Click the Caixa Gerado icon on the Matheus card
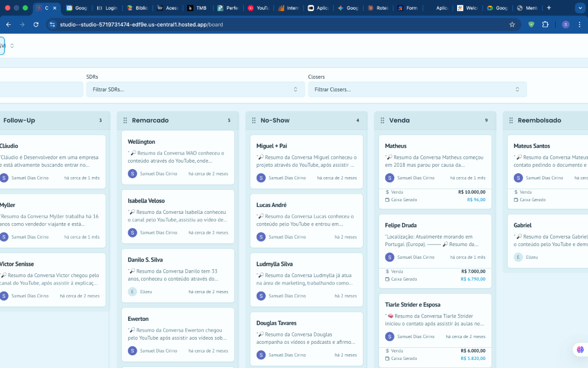The image size is (588, 368). click(x=388, y=200)
